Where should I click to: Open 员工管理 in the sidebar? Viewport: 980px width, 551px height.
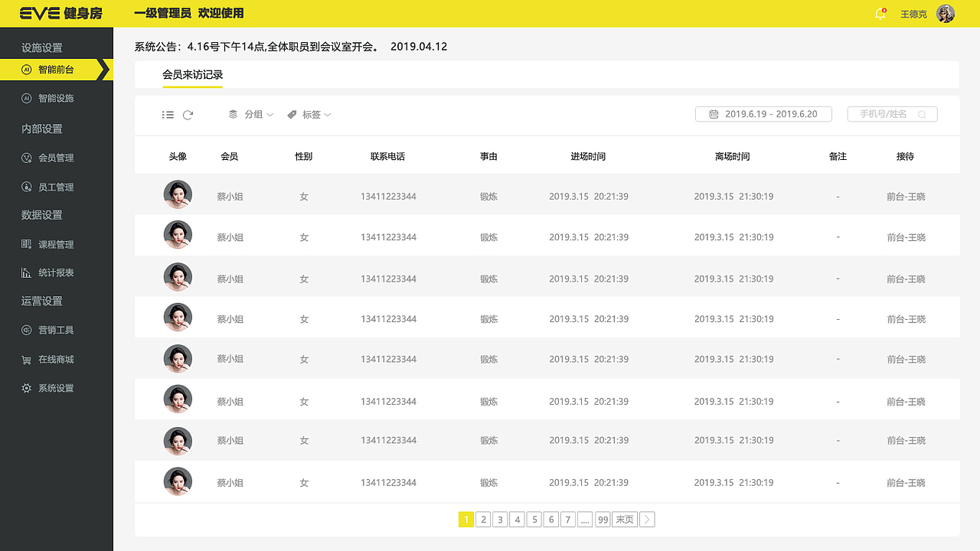(54, 187)
